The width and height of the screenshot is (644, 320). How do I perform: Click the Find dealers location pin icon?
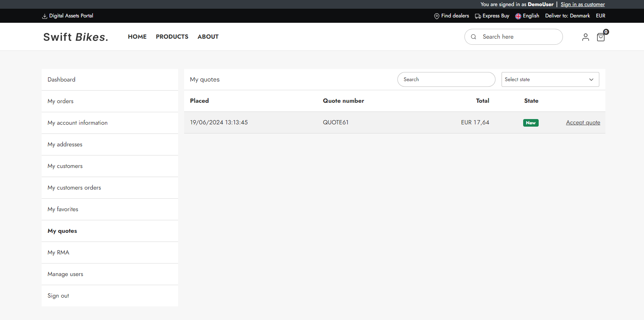tap(436, 16)
